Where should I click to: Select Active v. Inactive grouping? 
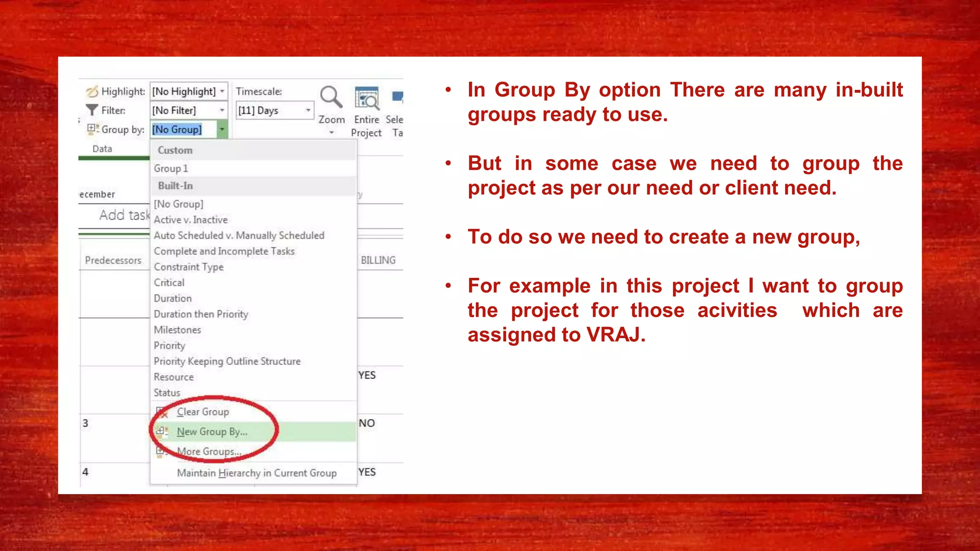(x=254, y=220)
